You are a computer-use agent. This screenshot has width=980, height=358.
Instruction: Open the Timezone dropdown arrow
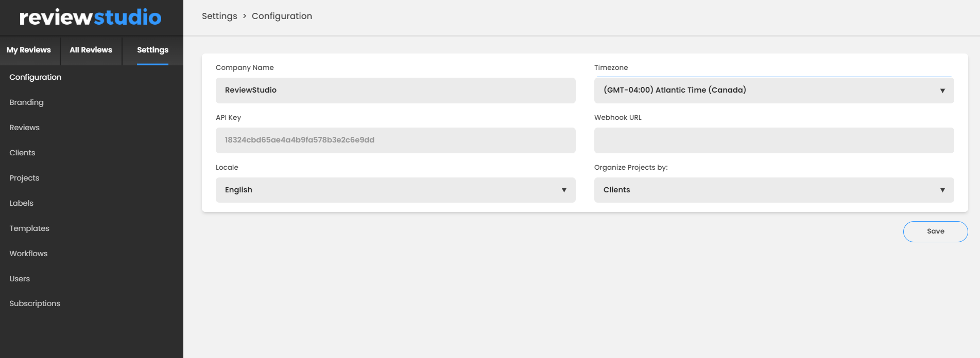(x=942, y=91)
